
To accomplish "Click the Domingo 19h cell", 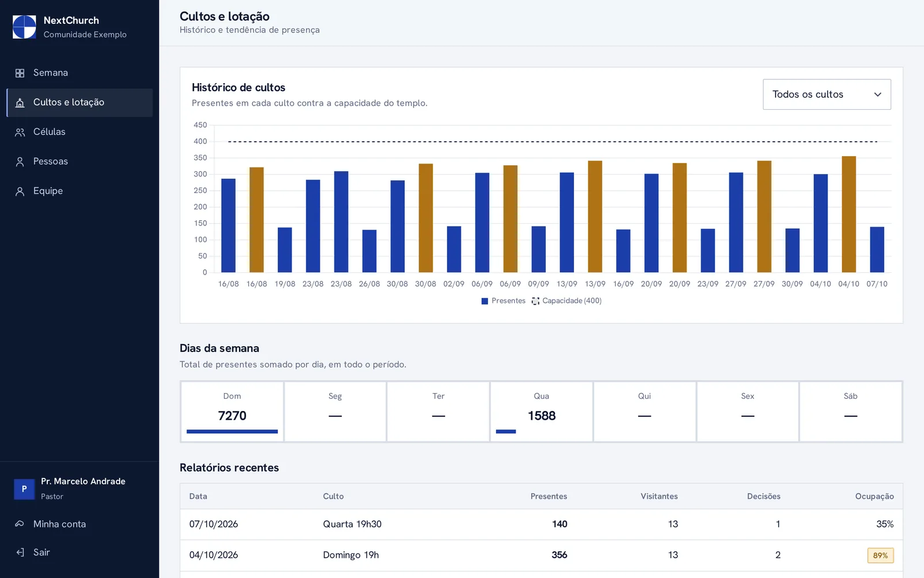I will pyautogui.click(x=351, y=555).
